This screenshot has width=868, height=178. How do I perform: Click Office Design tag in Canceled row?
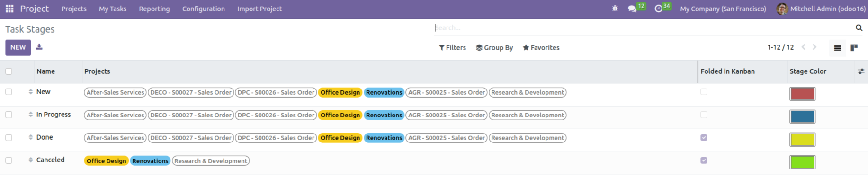[106, 161]
